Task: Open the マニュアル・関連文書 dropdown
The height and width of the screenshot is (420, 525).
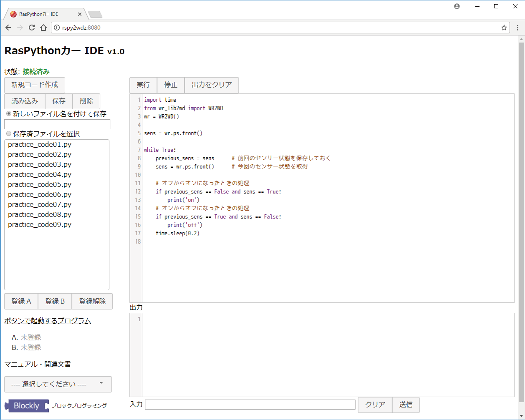Action: point(58,384)
